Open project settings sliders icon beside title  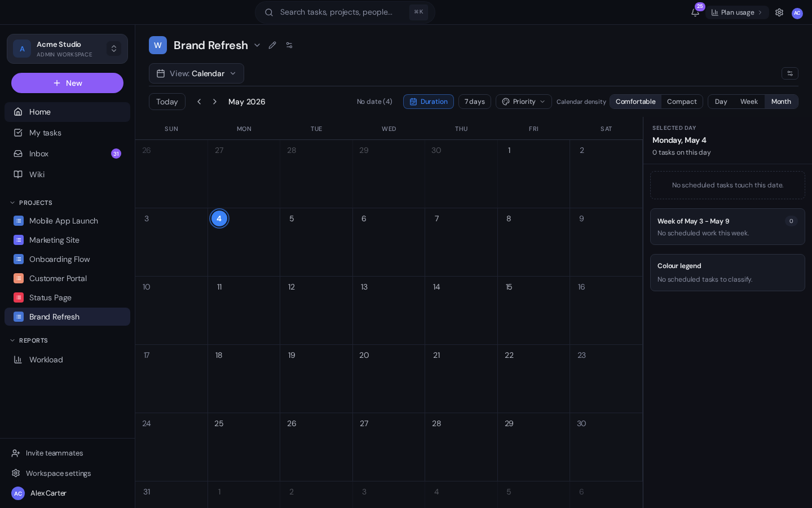[x=289, y=45]
